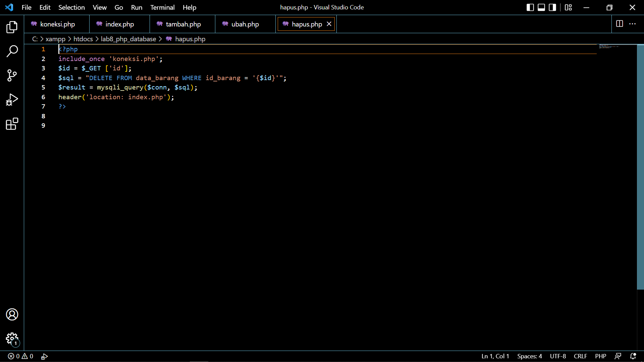Select the Search icon in the activity bar
Image resolution: width=644 pixels, height=362 pixels.
pyautogui.click(x=12, y=51)
